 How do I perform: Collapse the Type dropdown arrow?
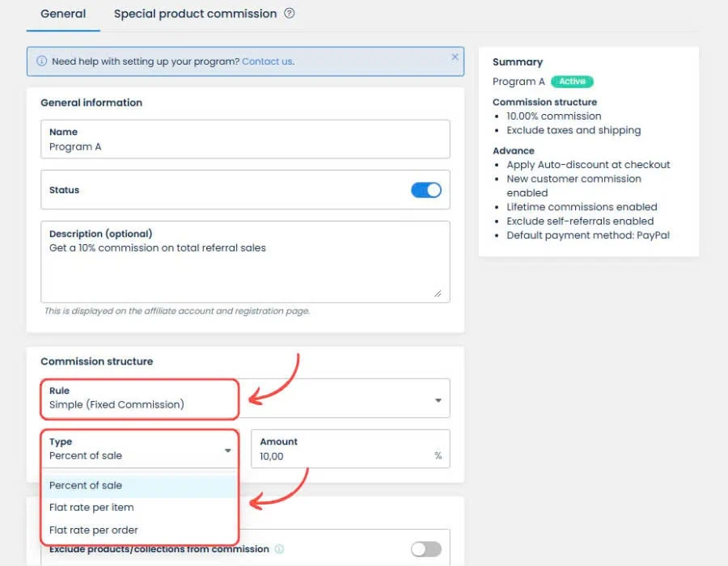tap(227, 450)
